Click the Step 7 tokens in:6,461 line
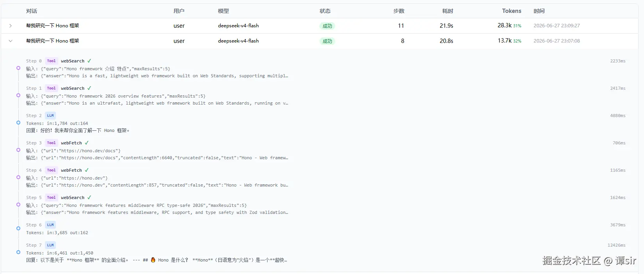This screenshot has width=644, height=274. (60, 253)
